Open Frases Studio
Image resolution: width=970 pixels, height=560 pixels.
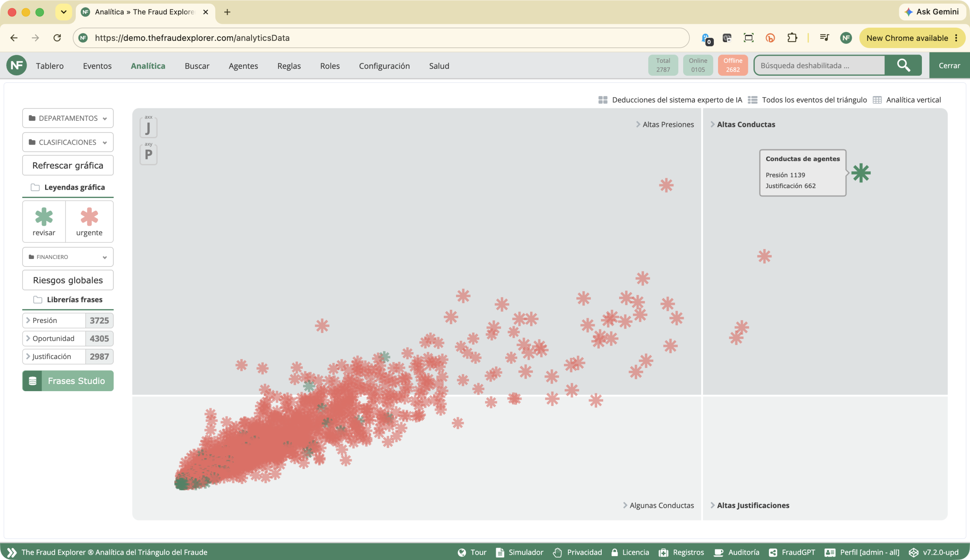(68, 381)
